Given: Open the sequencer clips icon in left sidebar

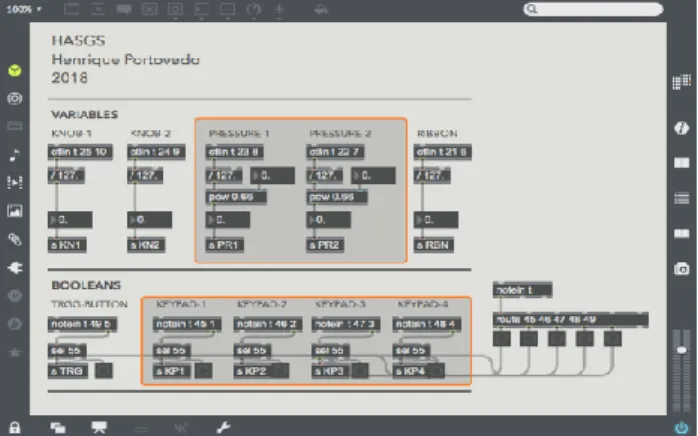Looking at the screenshot, I should pyautogui.click(x=15, y=183).
